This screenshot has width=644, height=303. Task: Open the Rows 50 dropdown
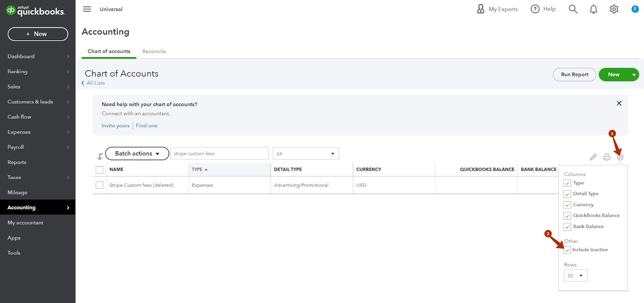click(x=576, y=276)
